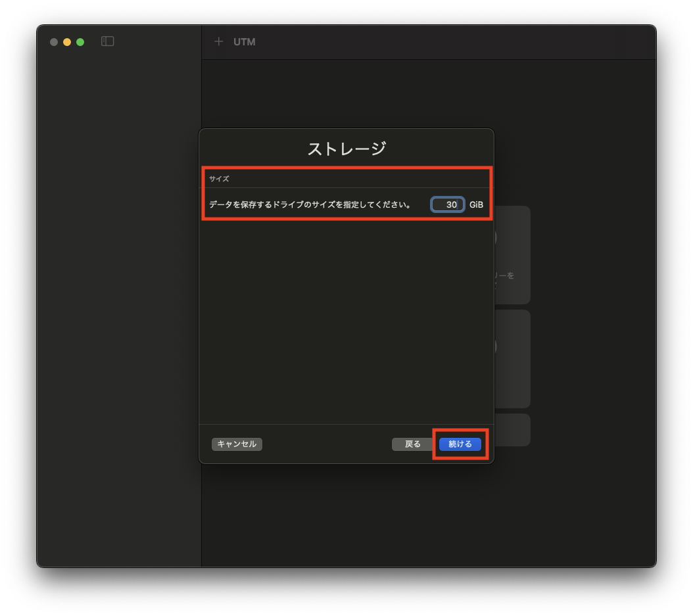Toggle the sidebar visibility icon
Viewport: 693px width, 616px height.
107,41
